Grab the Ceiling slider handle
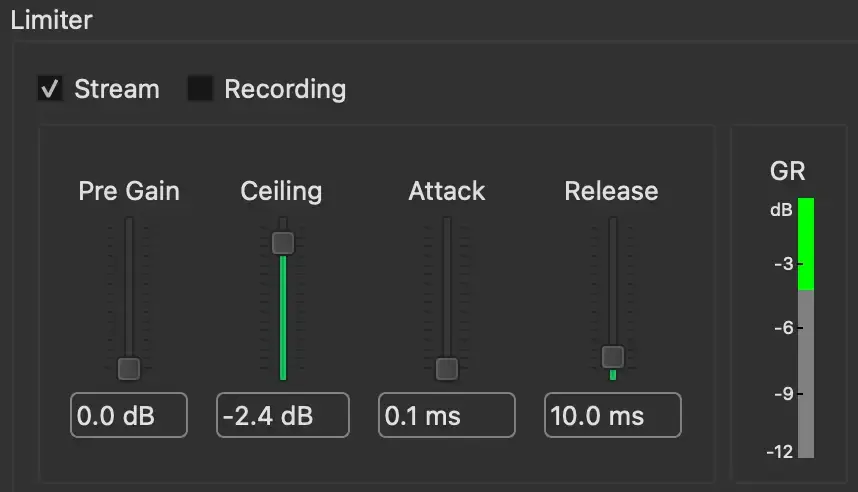858x492 pixels. coord(283,242)
